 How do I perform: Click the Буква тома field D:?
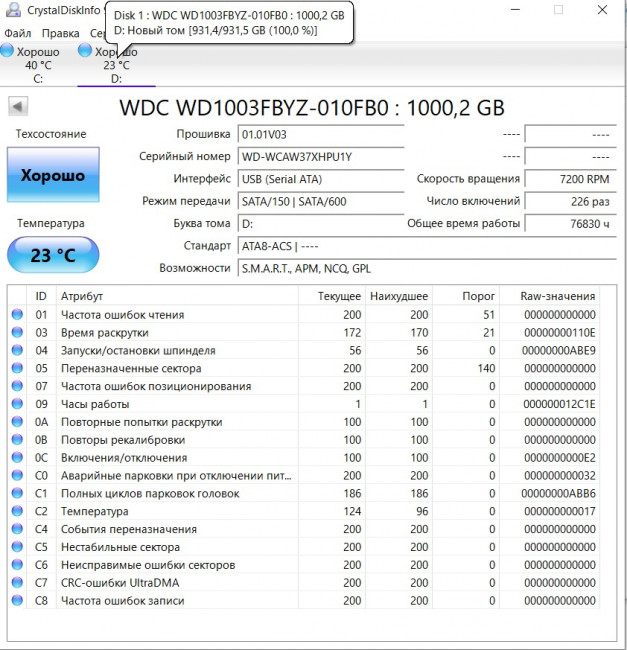tap(321, 224)
